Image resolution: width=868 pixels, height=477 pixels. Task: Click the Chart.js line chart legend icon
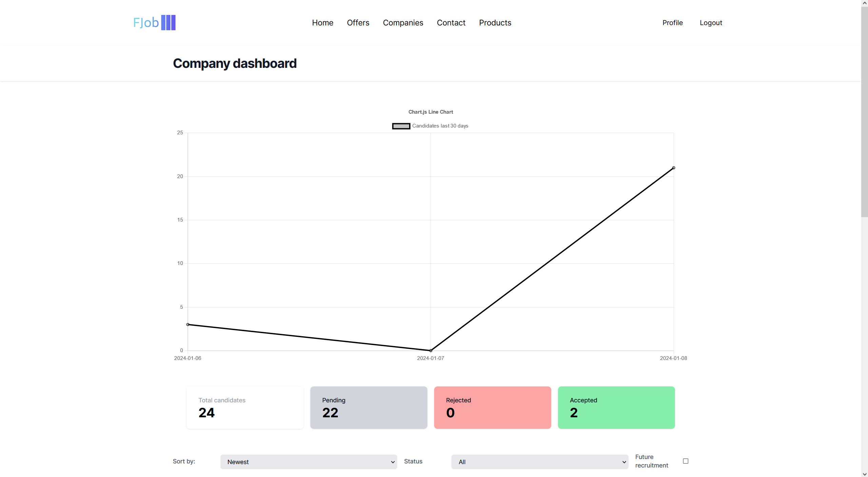click(401, 126)
